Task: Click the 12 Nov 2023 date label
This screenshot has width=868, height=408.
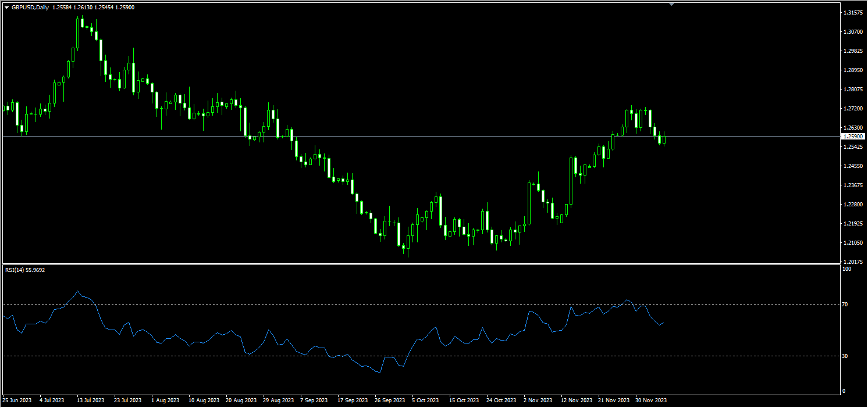Action: click(575, 400)
